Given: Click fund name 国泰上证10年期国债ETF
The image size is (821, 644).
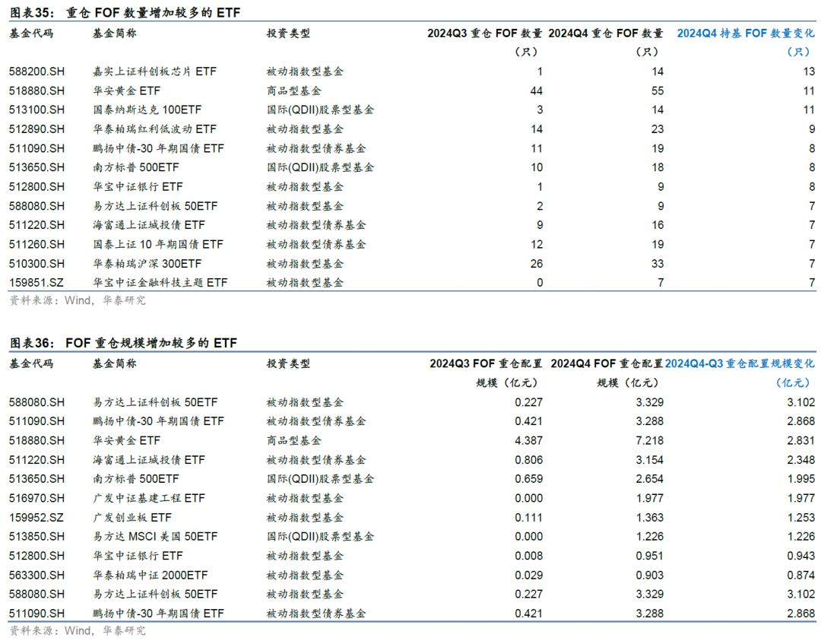Looking at the screenshot, I should pos(158,245).
